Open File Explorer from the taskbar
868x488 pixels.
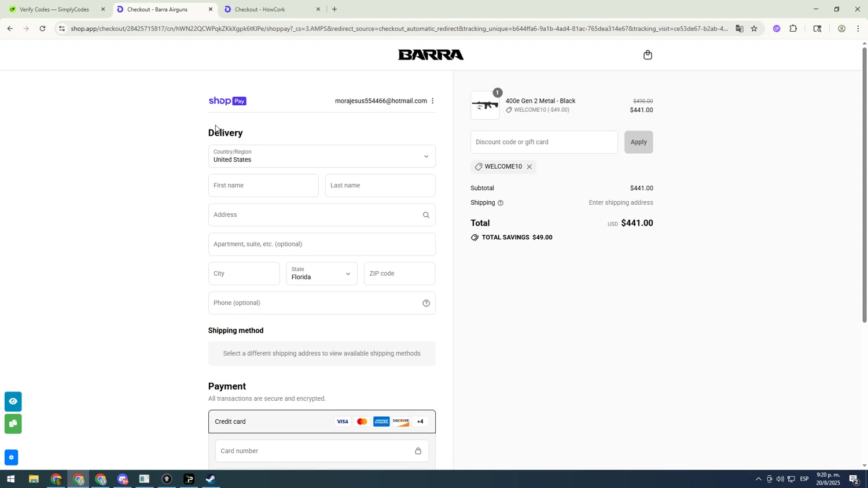(x=34, y=479)
